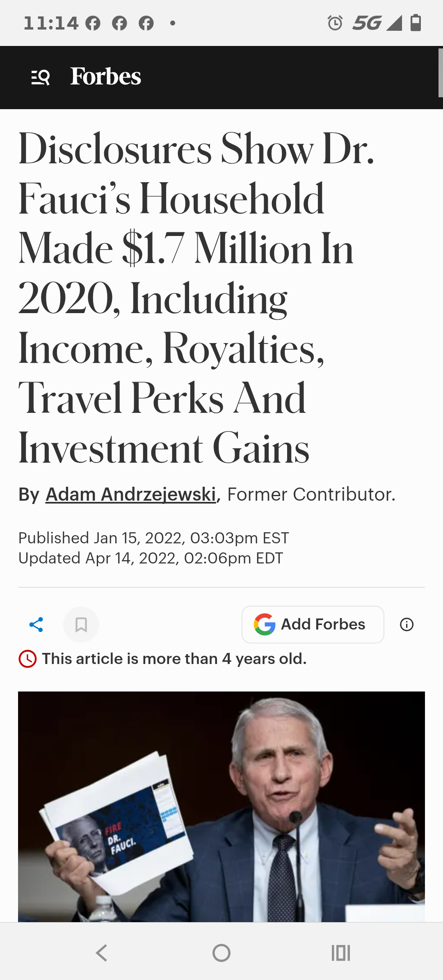Tap the alarm icon in status bar
The image size is (443, 980).
click(x=335, y=23)
